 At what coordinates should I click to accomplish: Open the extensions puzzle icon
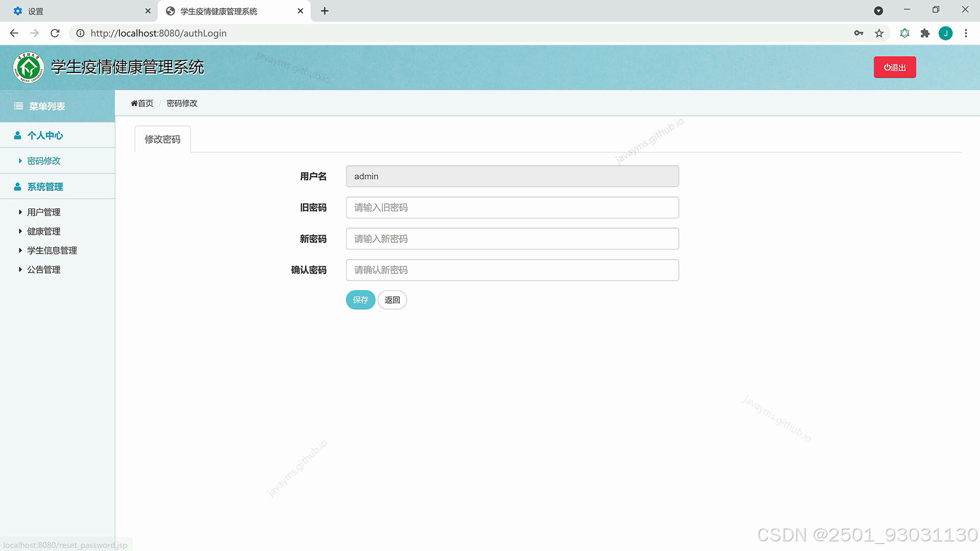click(925, 33)
